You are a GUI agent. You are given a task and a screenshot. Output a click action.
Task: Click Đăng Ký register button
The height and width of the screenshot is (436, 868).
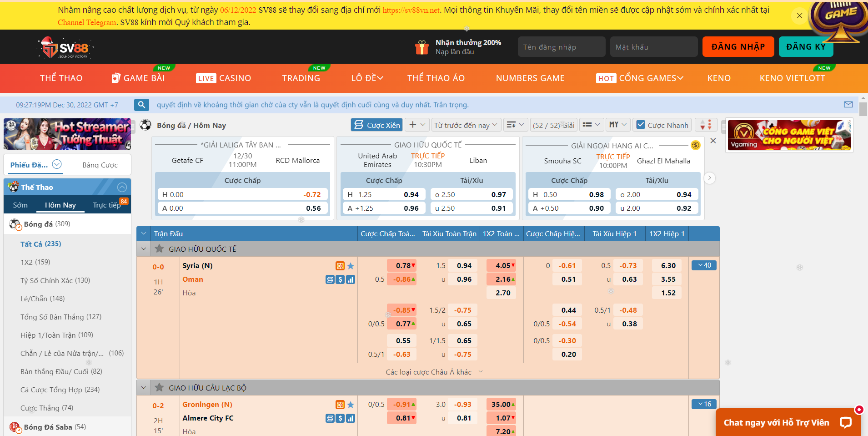806,46
